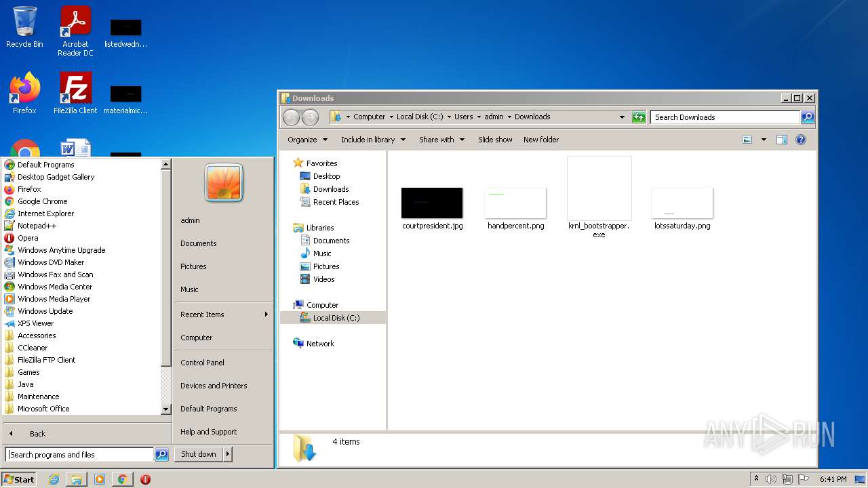Launch Google Chrome from Start menu
This screenshot has height=488, width=868.
(42, 201)
